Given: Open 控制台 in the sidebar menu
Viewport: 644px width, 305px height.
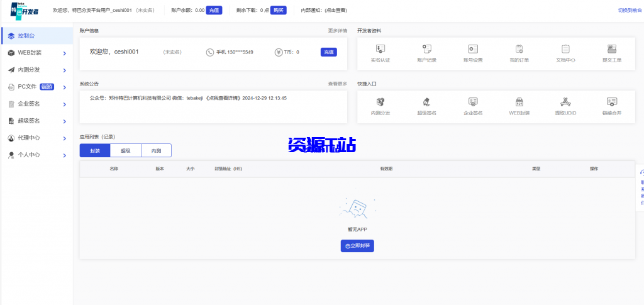Looking at the screenshot, I should 37,36.
